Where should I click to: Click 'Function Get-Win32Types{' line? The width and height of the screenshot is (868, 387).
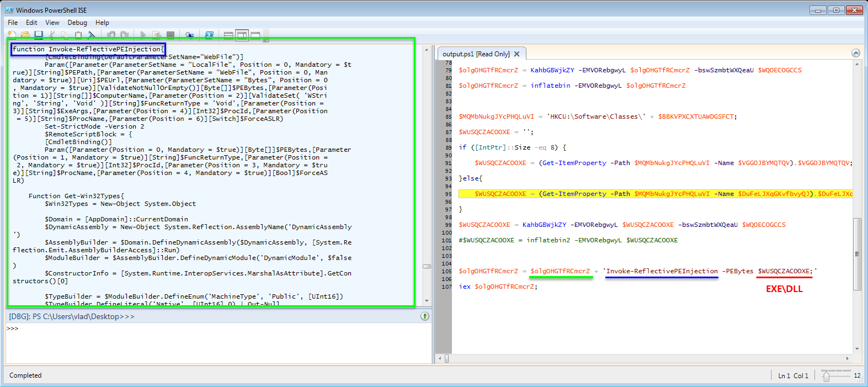76,196
